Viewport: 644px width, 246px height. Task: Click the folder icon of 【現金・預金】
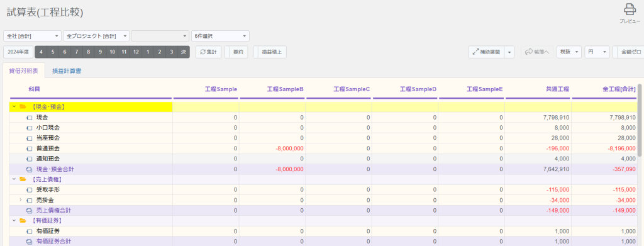(23, 107)
